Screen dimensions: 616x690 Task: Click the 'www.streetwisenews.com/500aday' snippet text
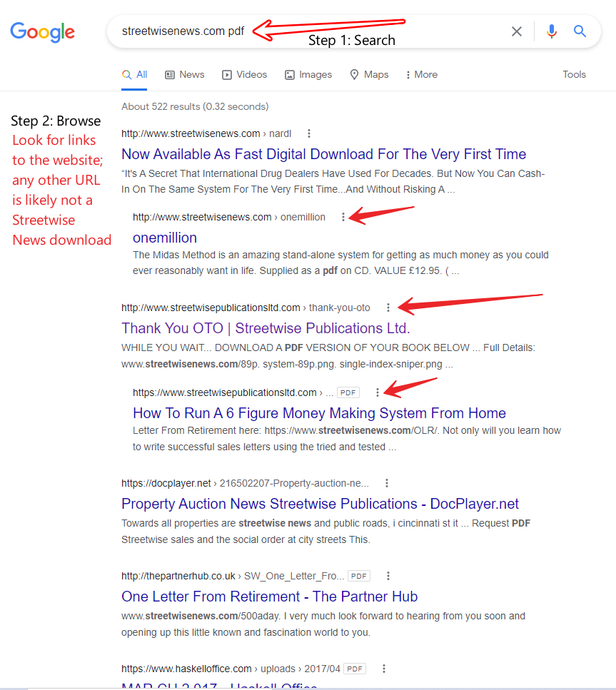click(x=323, y=624)
